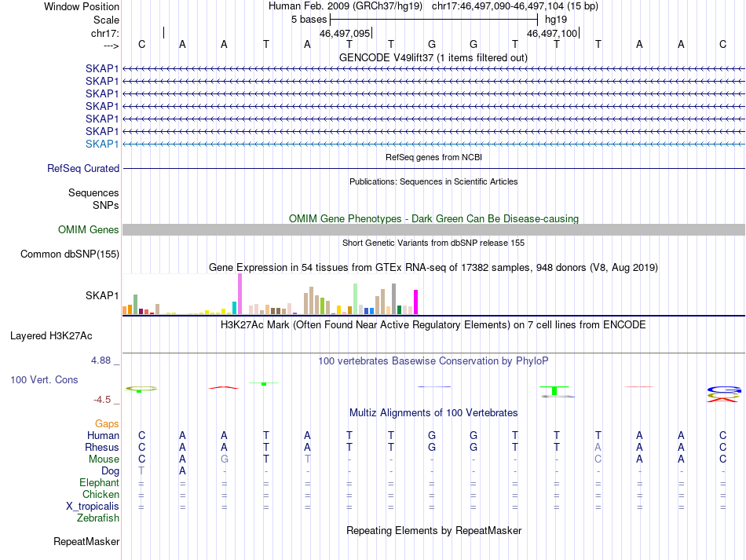Select the Zebrafish alignment row label
Image resolution: width=746 pixels, height=560 pixels.
pos(98,518)
